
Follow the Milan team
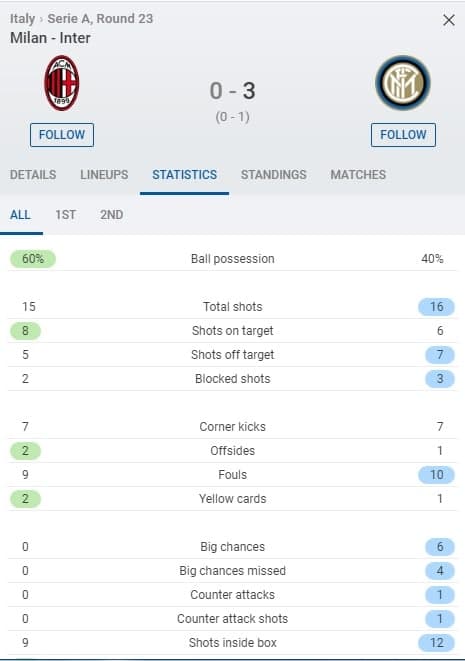pyautogui.click(x=62, y=135)
